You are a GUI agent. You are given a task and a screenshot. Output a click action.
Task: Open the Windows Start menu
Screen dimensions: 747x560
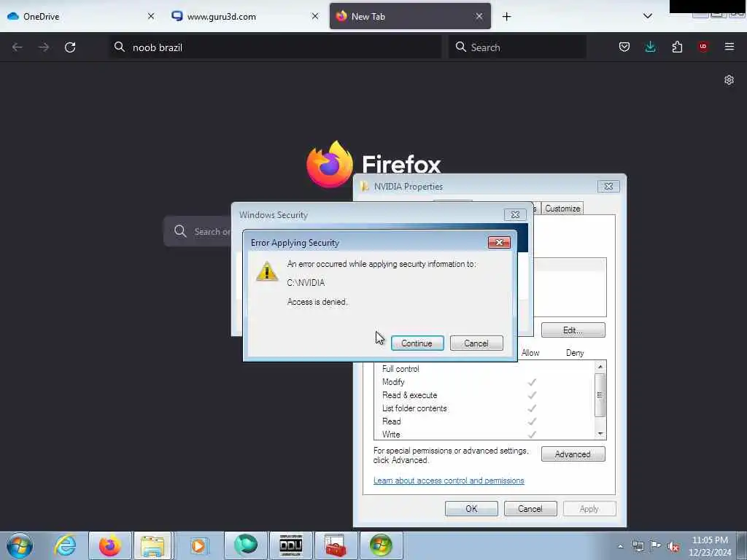(x=20, y=545)
